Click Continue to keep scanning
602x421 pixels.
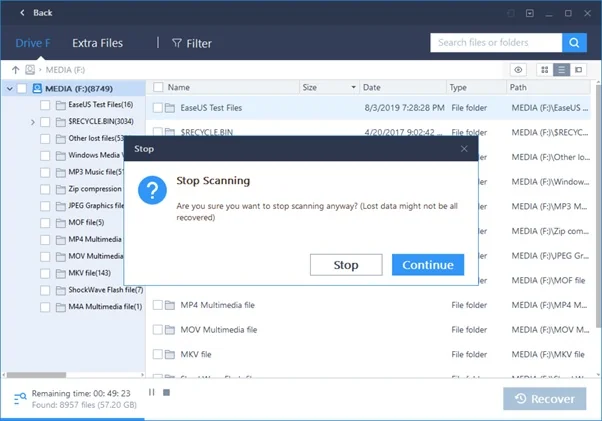pos(428,265)
